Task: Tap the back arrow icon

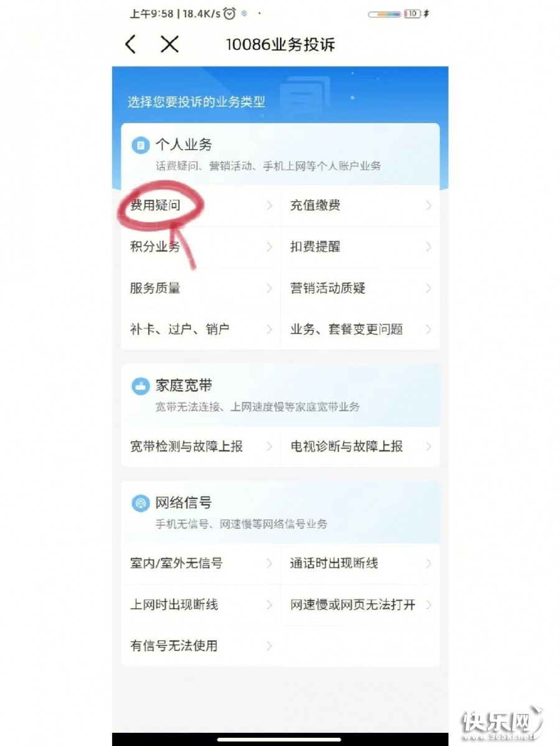Action: [131, 44]
